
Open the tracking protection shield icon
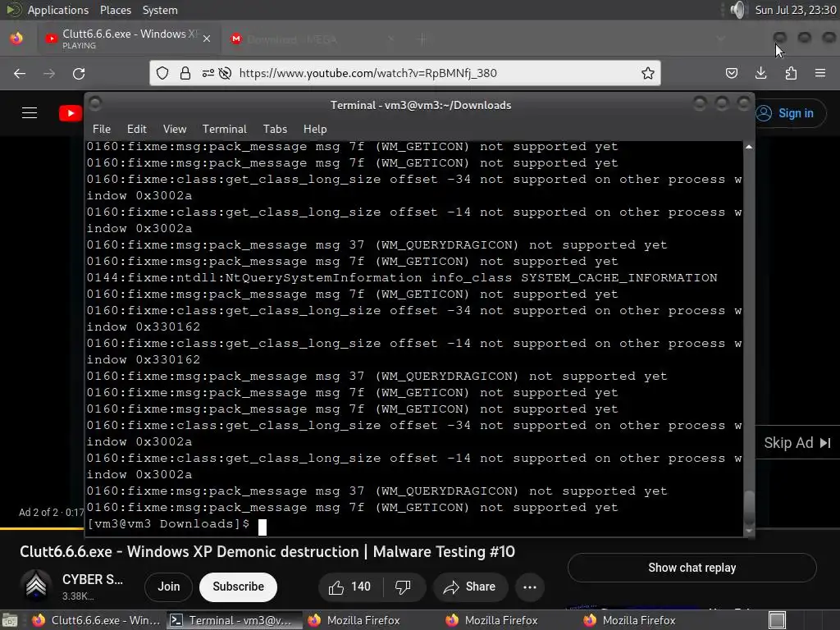162,73
